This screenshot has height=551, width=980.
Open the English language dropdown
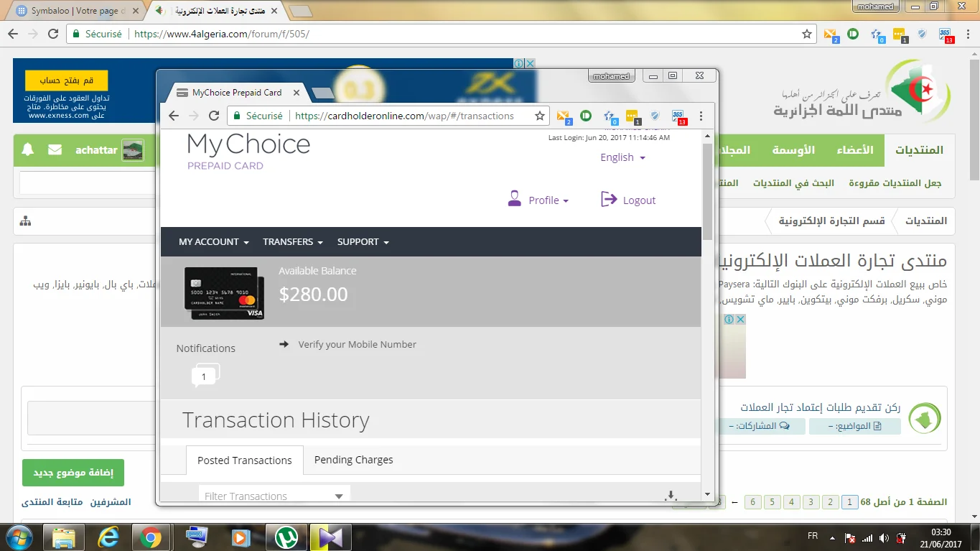point(622,157)
